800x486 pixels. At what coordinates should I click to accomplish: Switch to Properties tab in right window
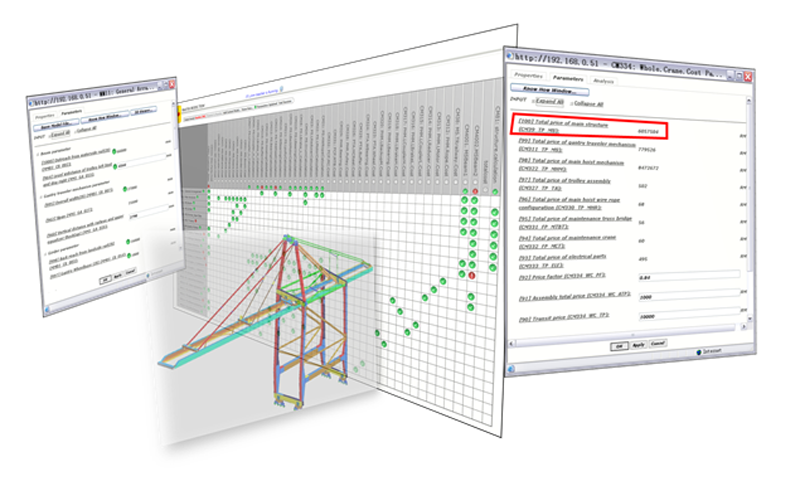coord(527,76)
